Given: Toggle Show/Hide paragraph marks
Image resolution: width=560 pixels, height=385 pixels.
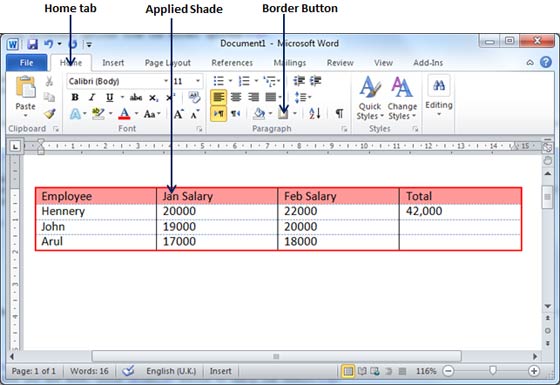Looking at the screenshot, I should [339, 114].
